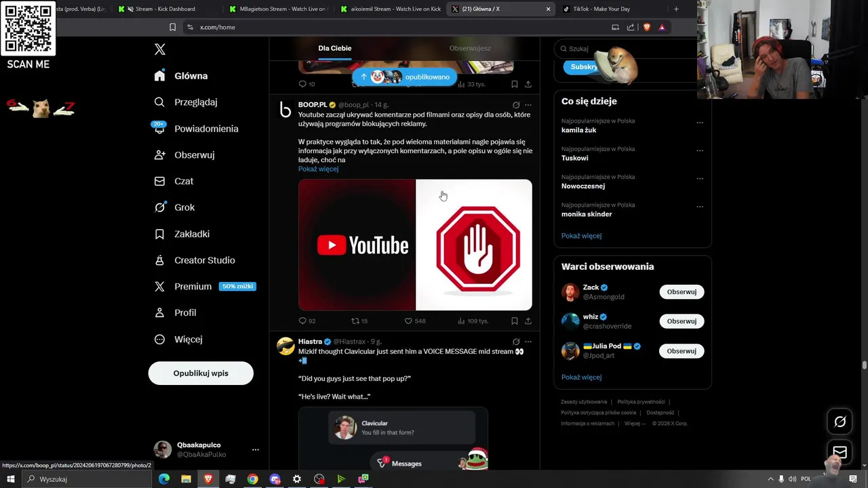Open YouTube adblock image in BOOP.PL post
The width and height of the screenshot is (868, 488).
415,245
